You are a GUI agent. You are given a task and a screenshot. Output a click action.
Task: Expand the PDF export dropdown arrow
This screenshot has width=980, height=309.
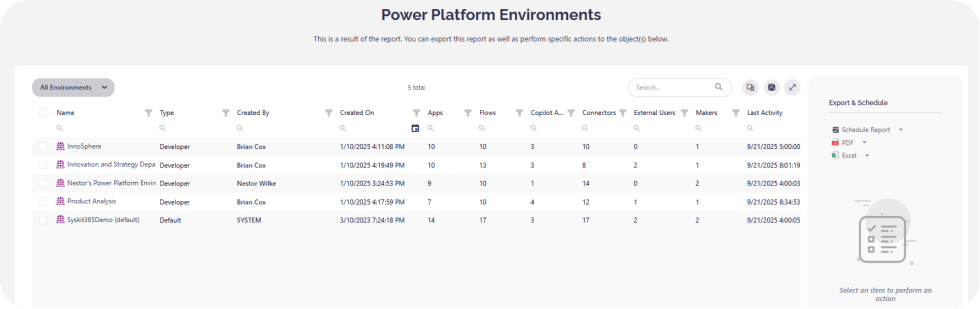864,142
